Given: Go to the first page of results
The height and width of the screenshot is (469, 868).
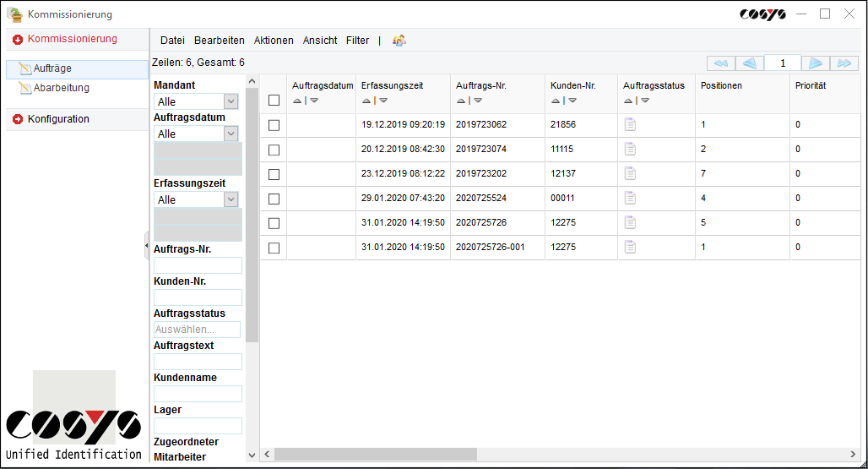Looking at the screenshot, I should (x=719, y=63).
